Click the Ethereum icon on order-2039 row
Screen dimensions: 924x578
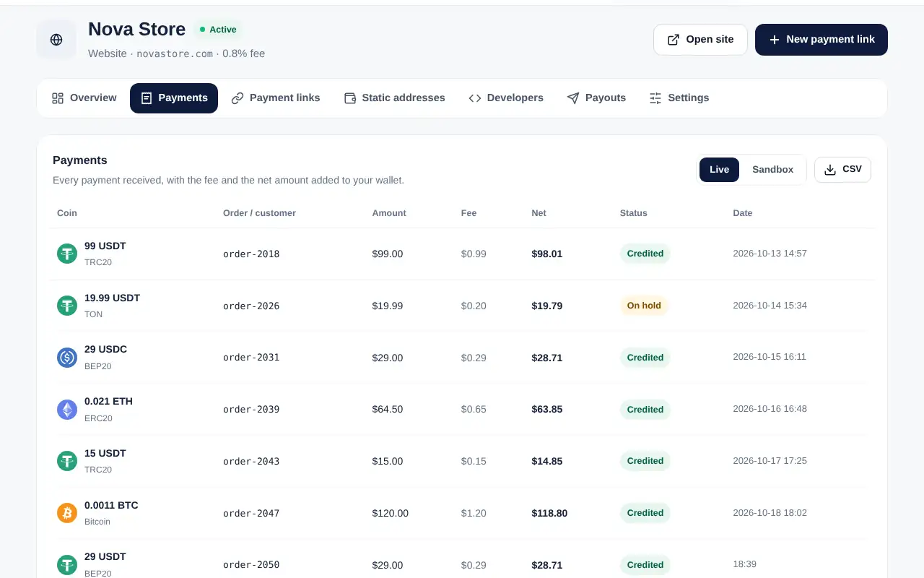point(67,410)
